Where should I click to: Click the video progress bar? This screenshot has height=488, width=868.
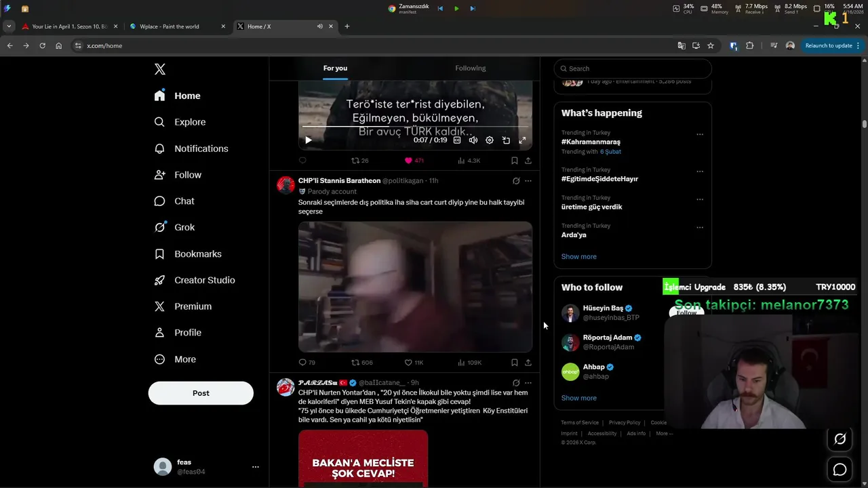coord(415,127)
